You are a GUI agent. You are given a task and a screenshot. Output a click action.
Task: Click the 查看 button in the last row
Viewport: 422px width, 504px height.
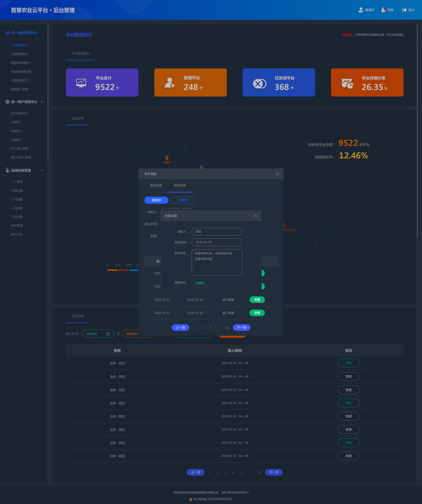(x=257, y=313)
